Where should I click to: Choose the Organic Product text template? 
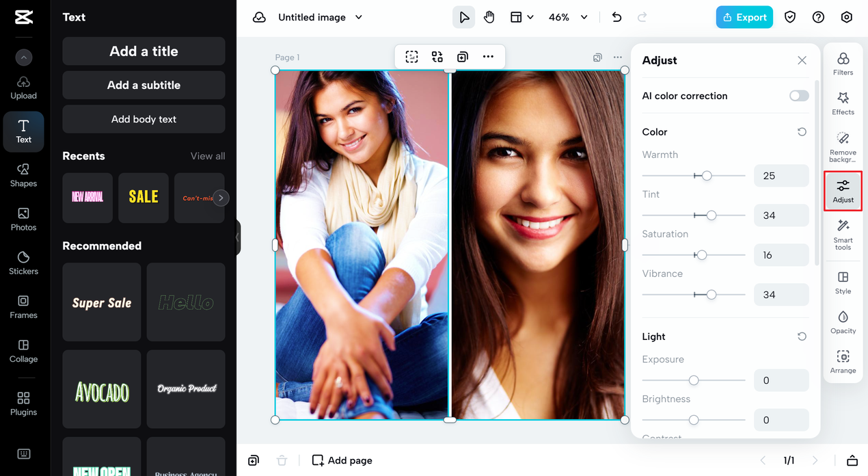point(186,390)
